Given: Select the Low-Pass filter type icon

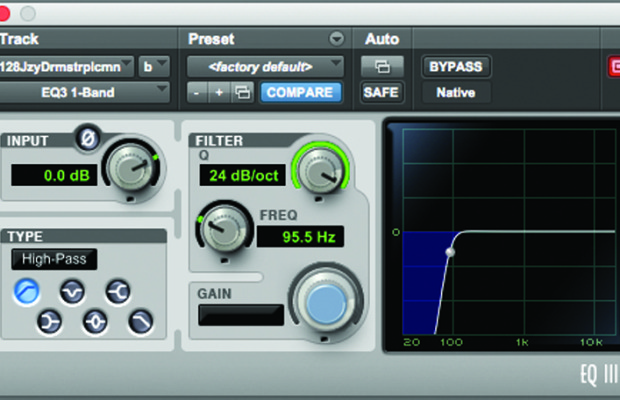Looking at the screenshot, I should point(140,322).
